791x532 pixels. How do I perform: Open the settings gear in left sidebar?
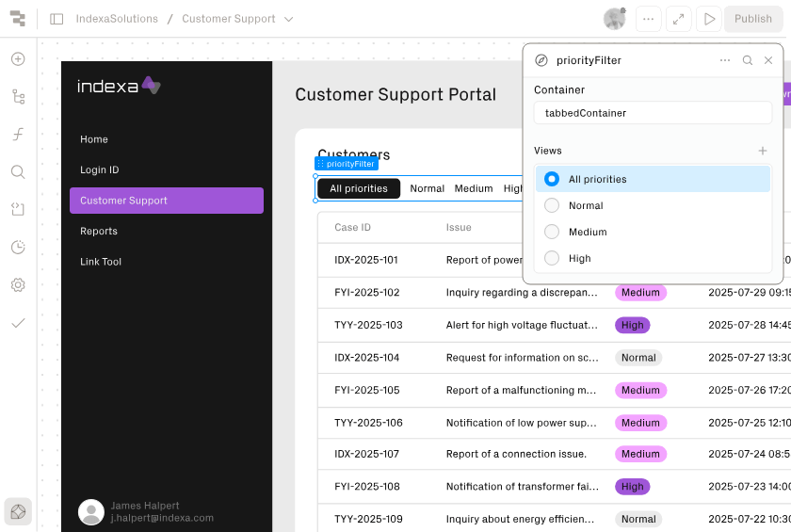point(18,284)
